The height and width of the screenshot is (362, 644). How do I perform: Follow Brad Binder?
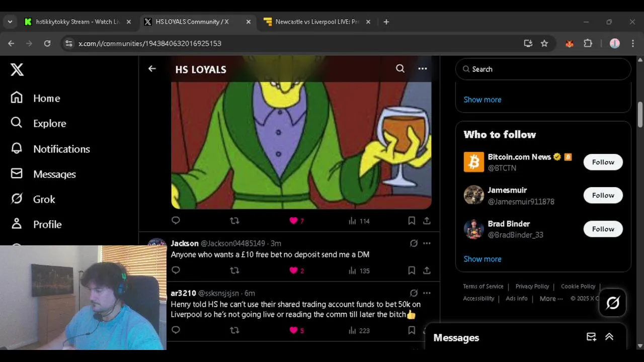[603, 229]
